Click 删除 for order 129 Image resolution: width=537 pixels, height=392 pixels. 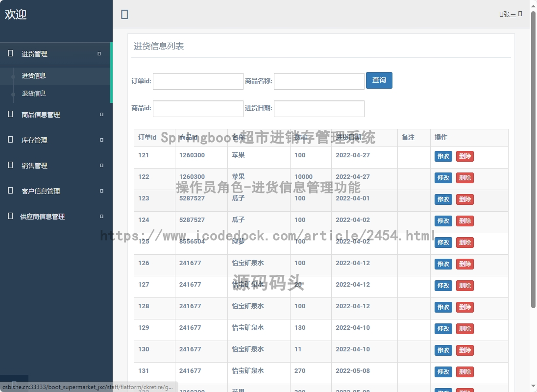465,329
